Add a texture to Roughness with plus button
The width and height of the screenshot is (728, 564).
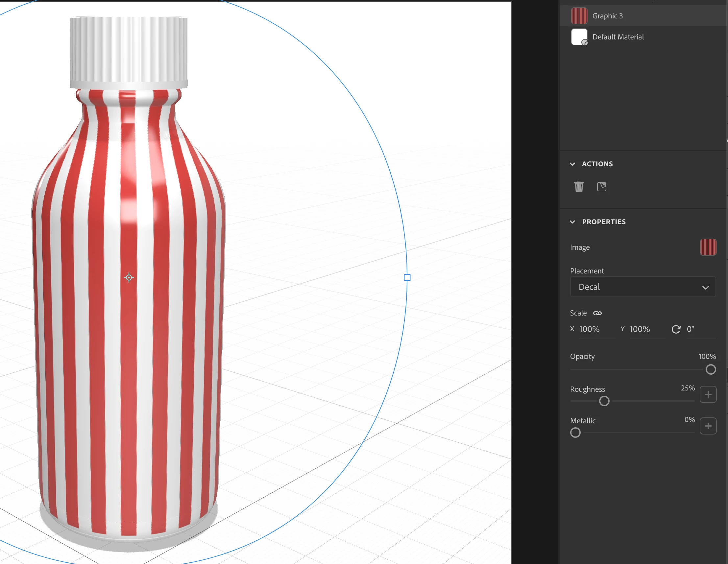(x=708, y=394)
